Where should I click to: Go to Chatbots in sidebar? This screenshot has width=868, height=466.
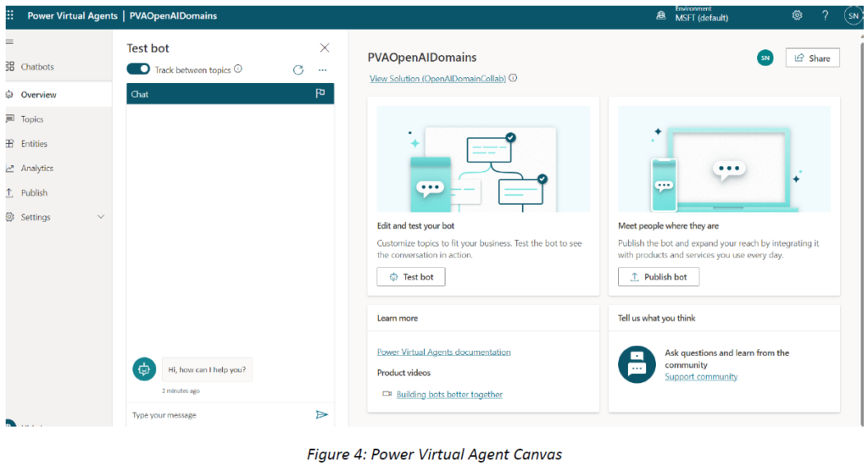(37, 66)
